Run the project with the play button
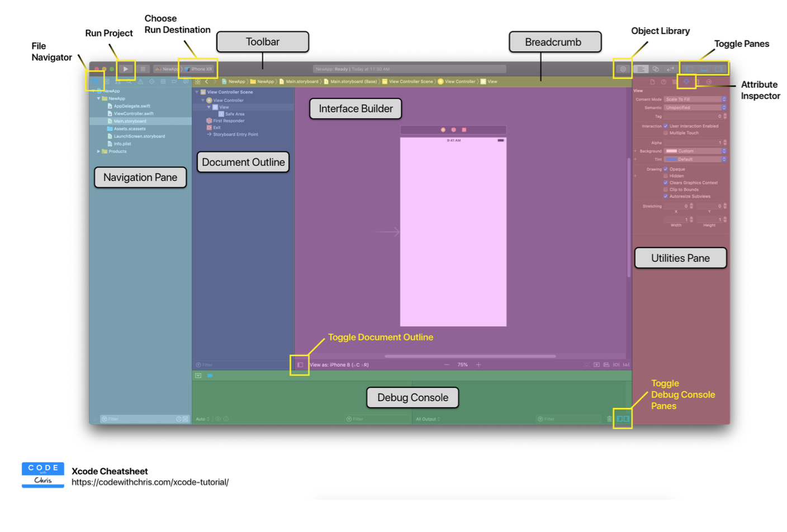This screenshot has height=532, width=787. click(x=126, y=69)
